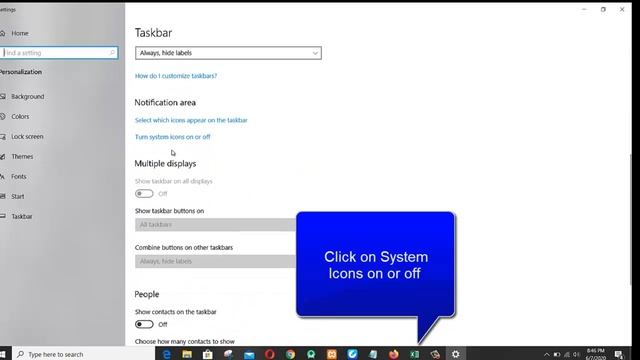
Task: Click the Multiple displays heading
Action: [x=165, y=164]
